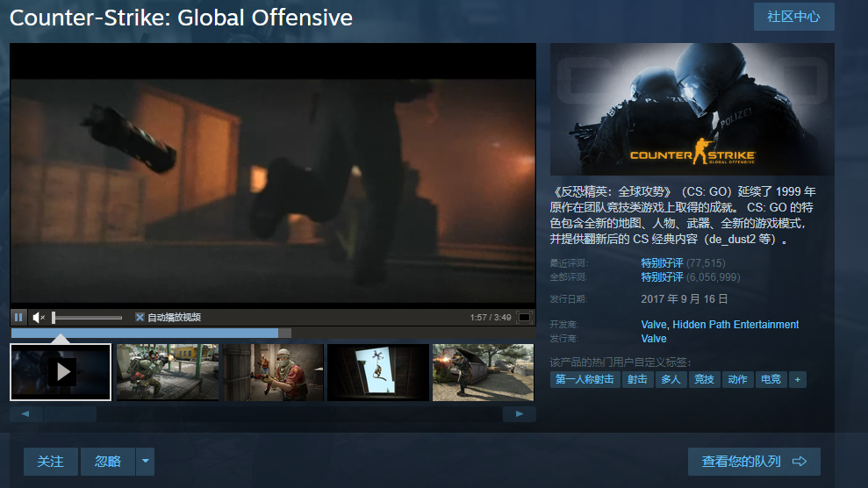Uncheck the 自动播放视频 autoplay checkbox

pos(140,317)
